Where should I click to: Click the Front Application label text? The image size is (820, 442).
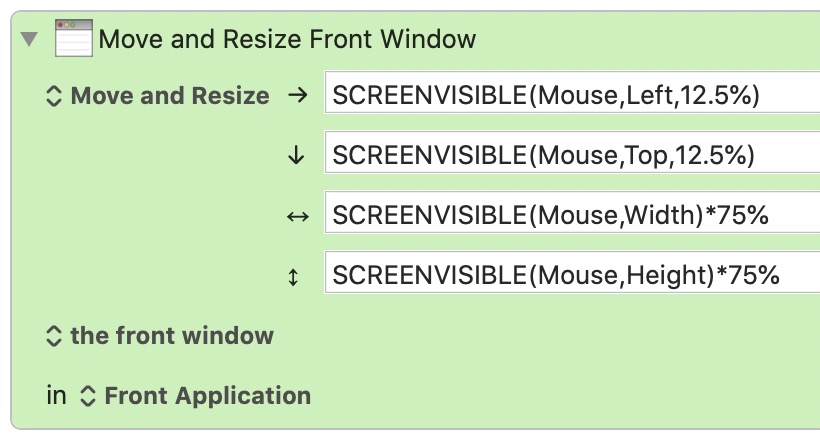click(208, 396)
